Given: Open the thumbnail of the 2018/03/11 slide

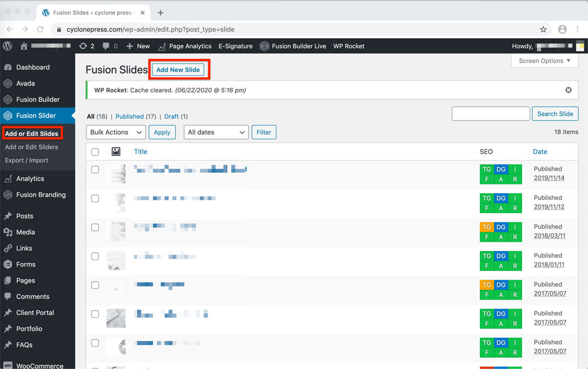Looking at the screenshot, I should [116, 232].
